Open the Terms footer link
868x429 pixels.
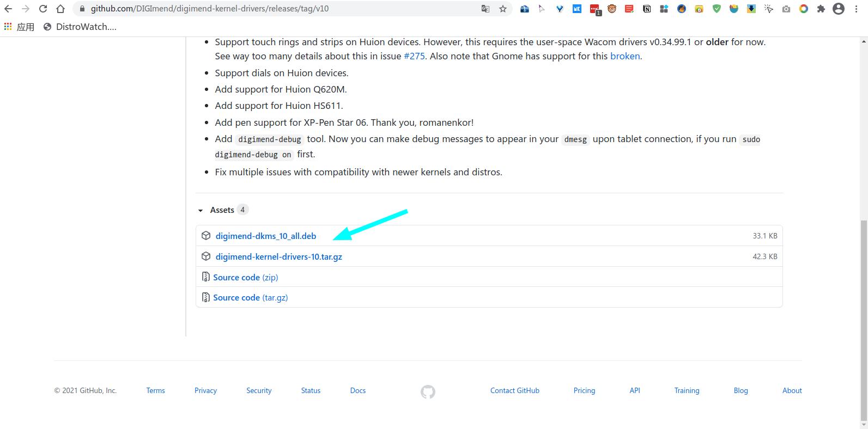155,390
